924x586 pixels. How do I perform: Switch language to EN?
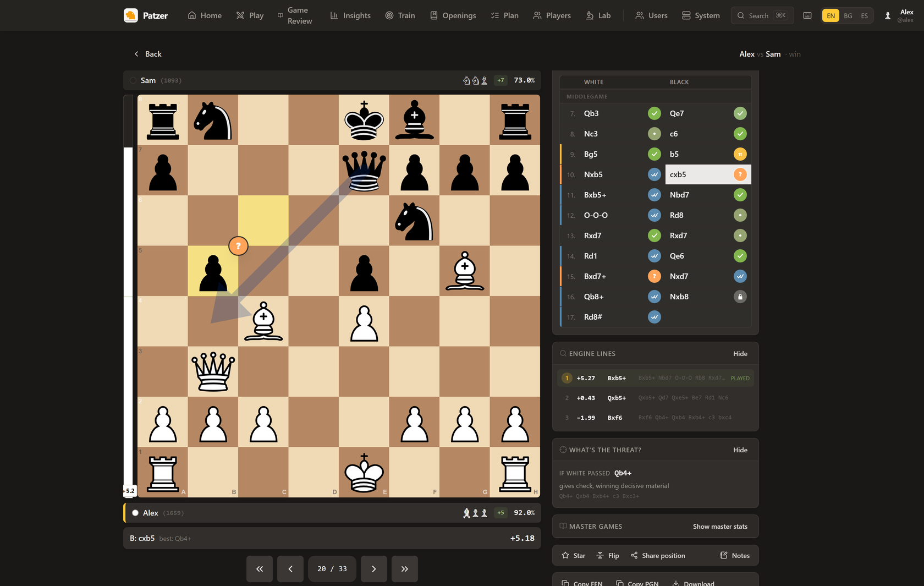[x=831, y=15]
